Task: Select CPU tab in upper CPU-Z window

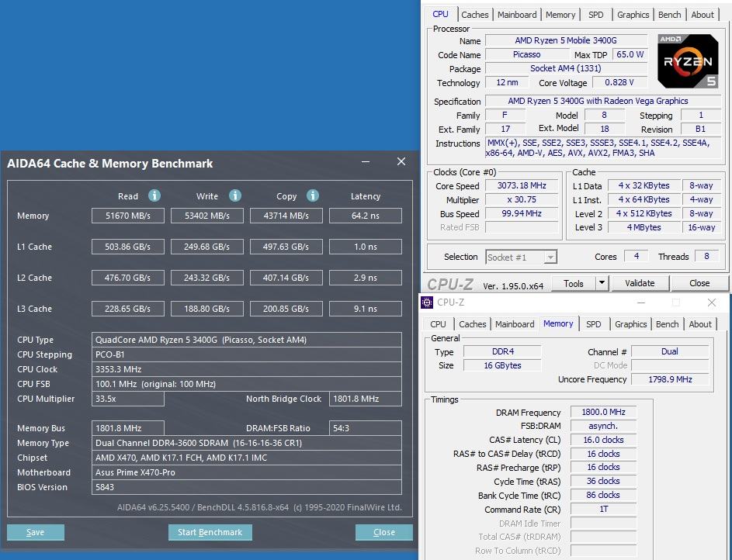Action: [440, 14]
